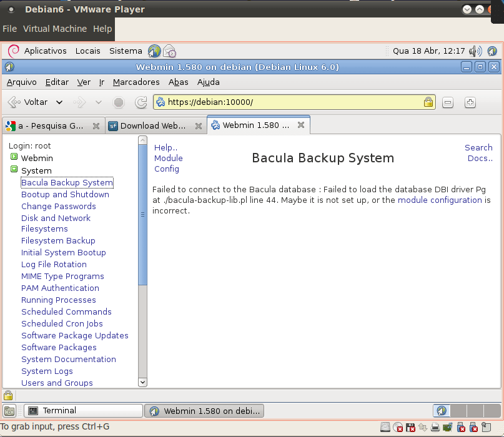Click the site icon beside the URL

[161, 102]
